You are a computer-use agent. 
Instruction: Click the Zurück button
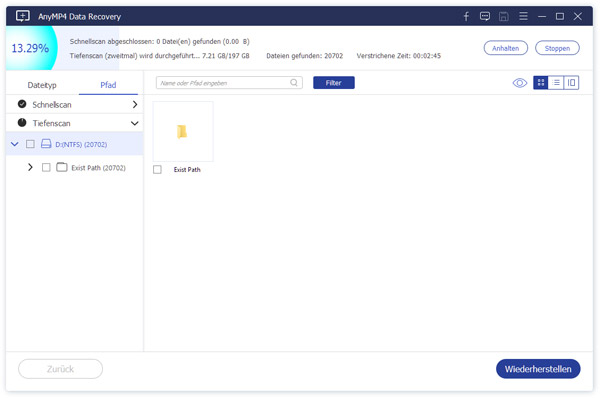(60, 369)
